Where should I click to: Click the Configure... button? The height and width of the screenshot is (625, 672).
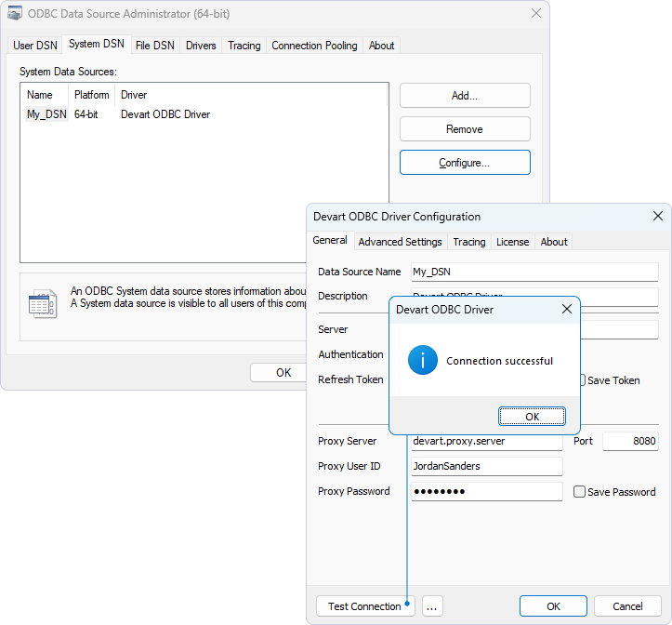coord(465,162)
